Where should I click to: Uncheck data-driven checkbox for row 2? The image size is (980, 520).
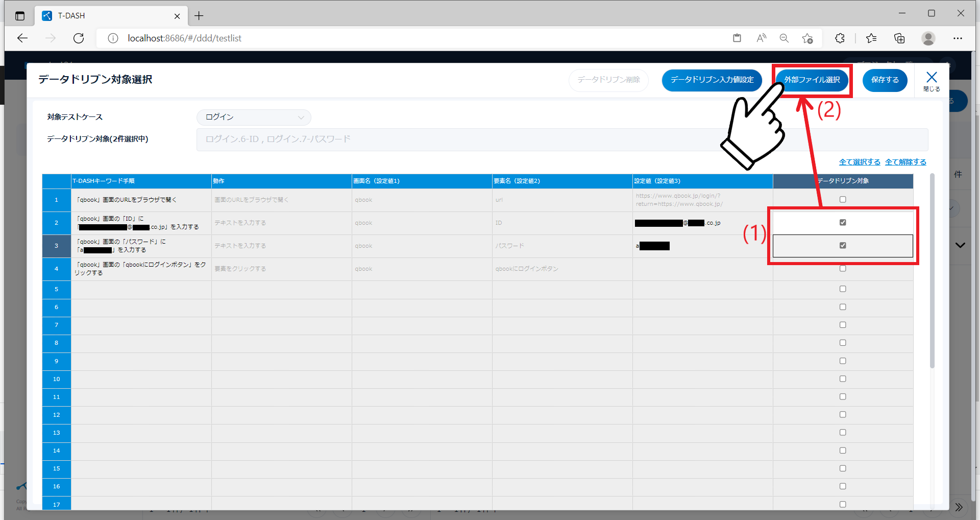coord(843,223)
